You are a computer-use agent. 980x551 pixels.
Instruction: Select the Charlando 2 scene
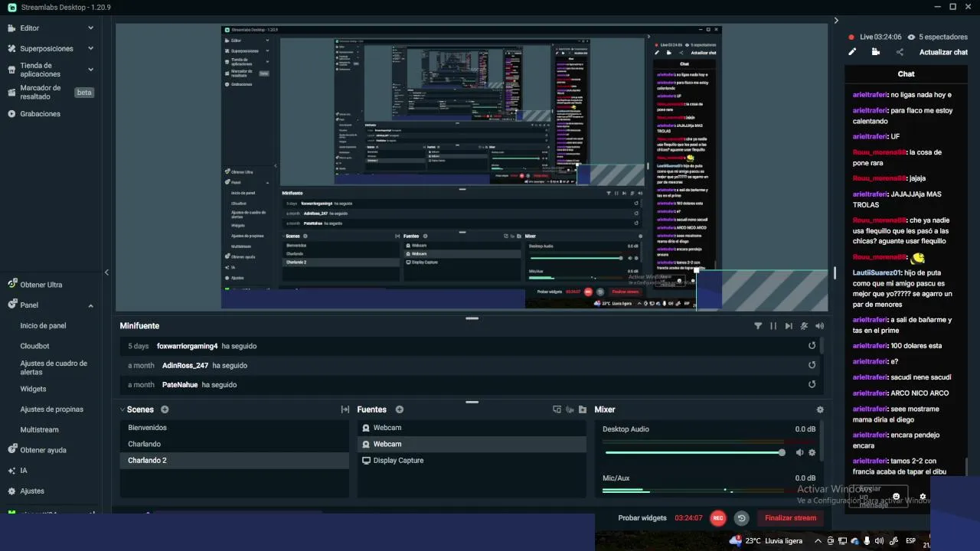click(234, 461)
